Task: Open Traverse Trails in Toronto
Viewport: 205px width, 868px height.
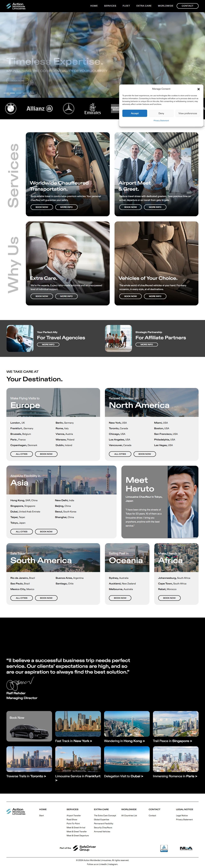Action: tap(26, 776)
